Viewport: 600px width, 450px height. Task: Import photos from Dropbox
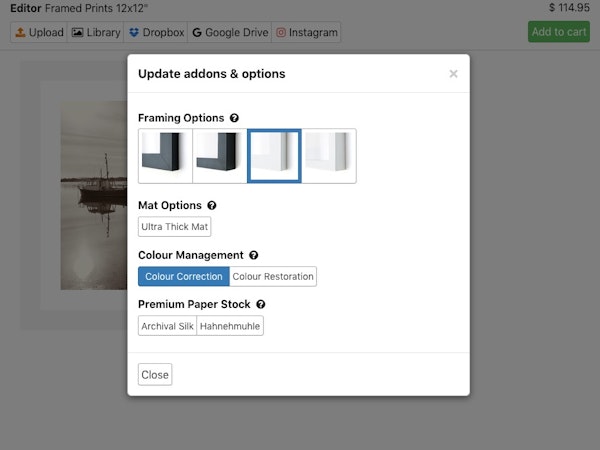pos(156,32)
